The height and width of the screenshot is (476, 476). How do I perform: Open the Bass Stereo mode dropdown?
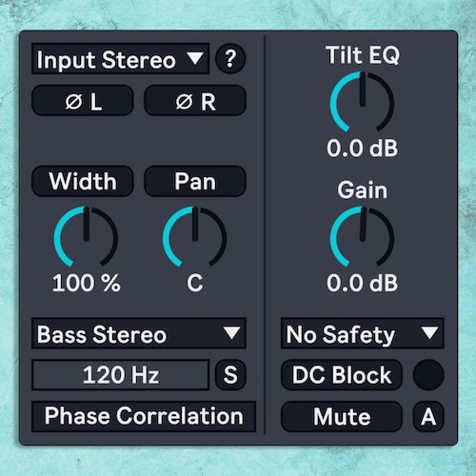pos(139,334)
